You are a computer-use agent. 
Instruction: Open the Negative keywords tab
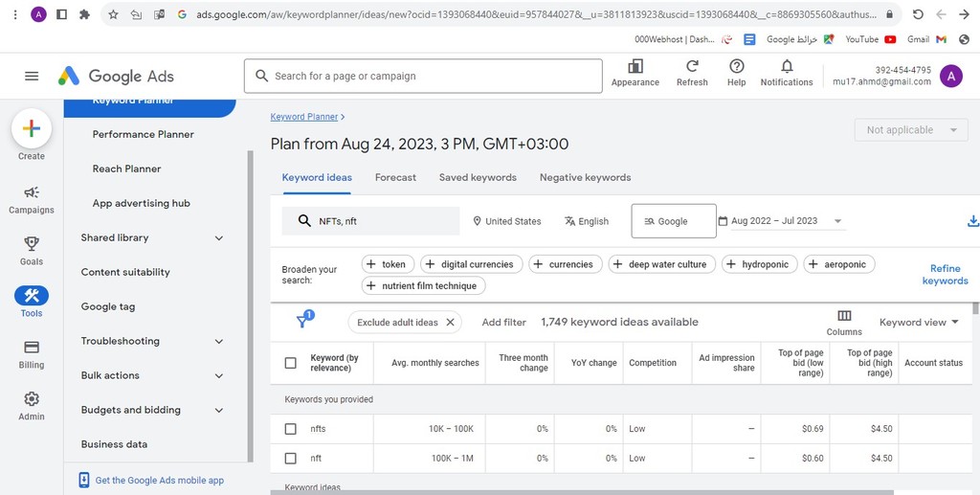[585, 177]
